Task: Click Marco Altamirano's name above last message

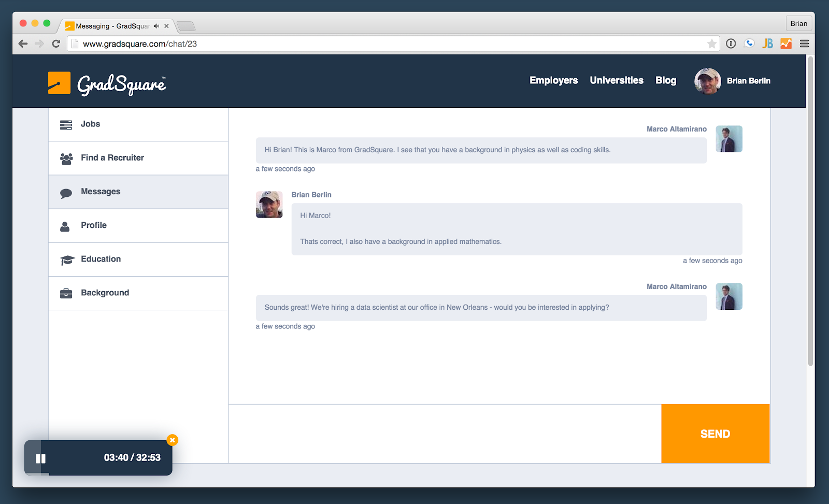Action: pos(677,286)
